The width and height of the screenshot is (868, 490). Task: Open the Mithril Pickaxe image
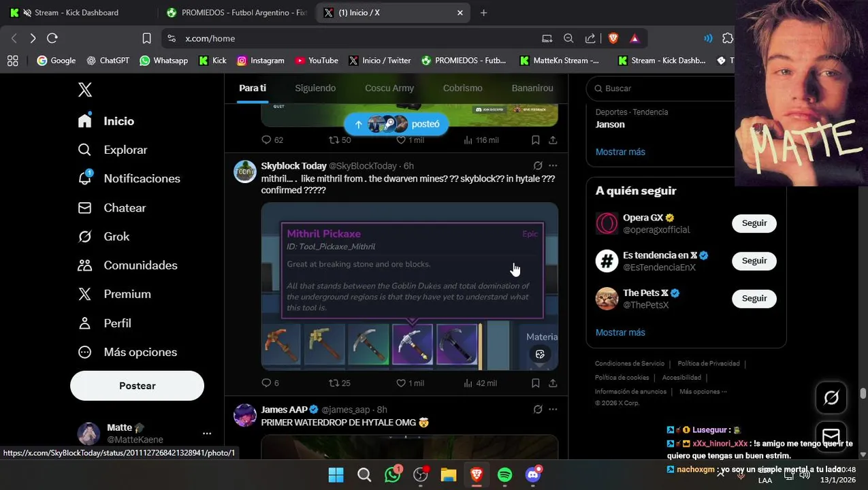[x=410, y=287]
